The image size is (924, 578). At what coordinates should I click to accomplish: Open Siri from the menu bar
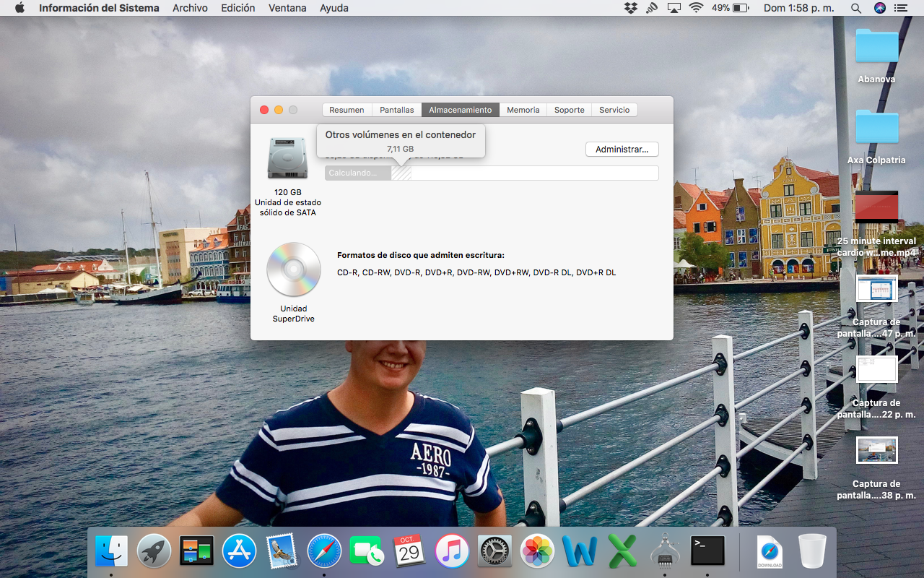(879, 8)
